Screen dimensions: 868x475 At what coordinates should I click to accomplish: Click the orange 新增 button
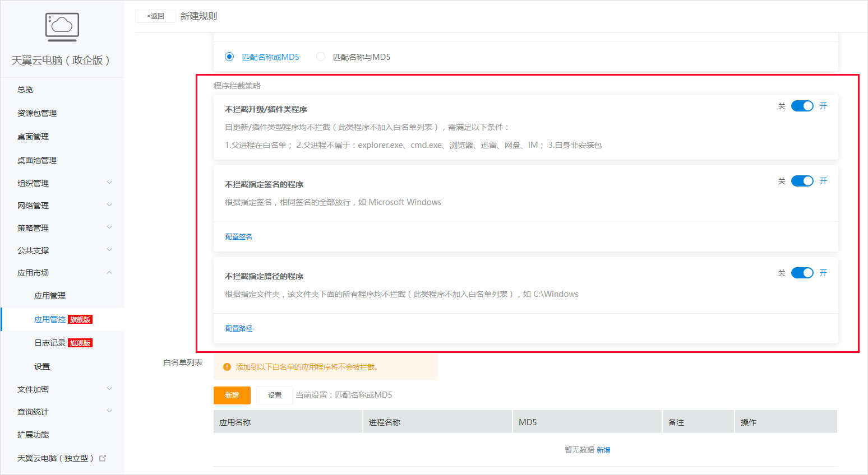click(232, 395)
